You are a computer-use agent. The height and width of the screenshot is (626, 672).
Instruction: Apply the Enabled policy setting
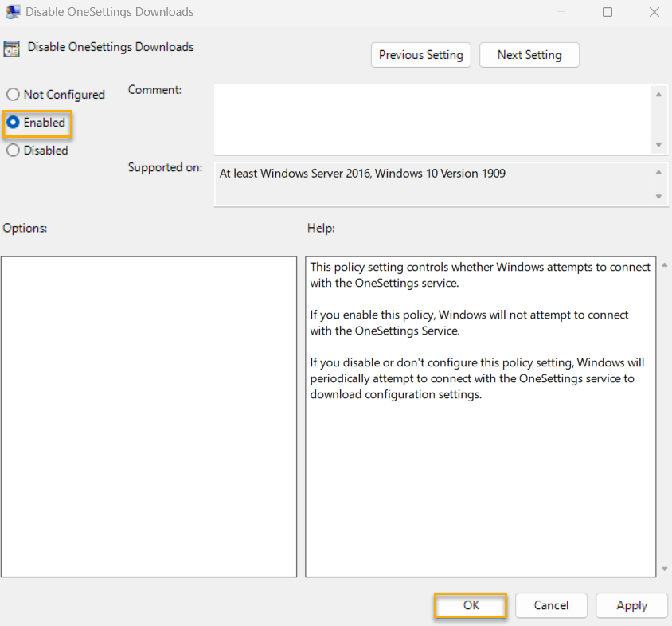[x=631, y=605]
